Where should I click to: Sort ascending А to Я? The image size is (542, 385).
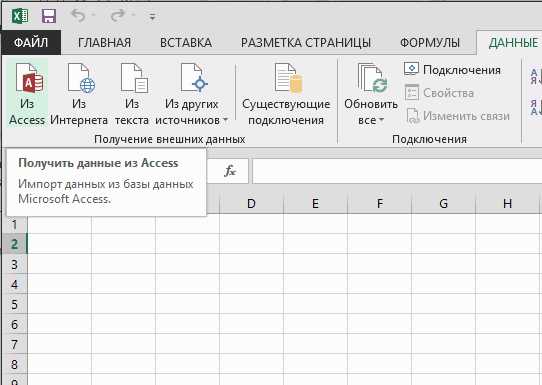(x=535, y=77)
